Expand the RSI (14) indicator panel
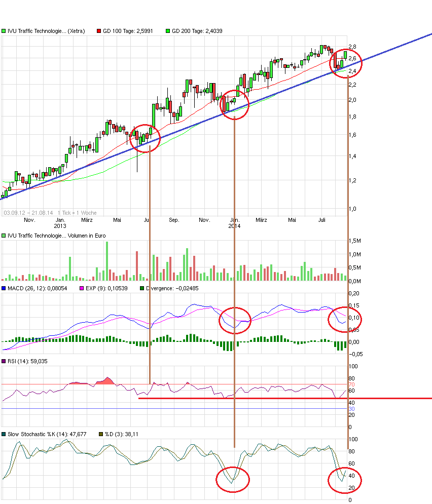This screenshot has height=504, width=432. tap(28, 361)
